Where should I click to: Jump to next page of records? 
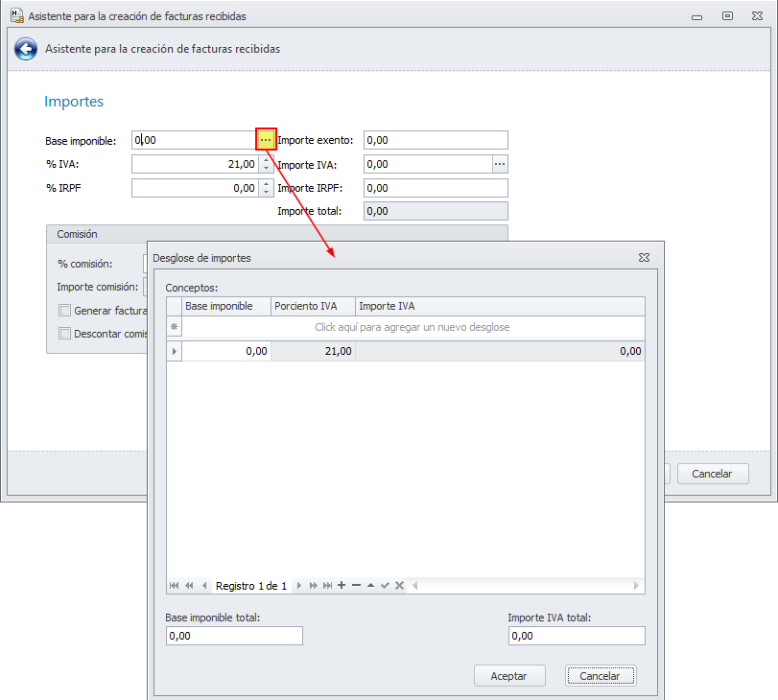pyautogui.click(x=313, y=585)
